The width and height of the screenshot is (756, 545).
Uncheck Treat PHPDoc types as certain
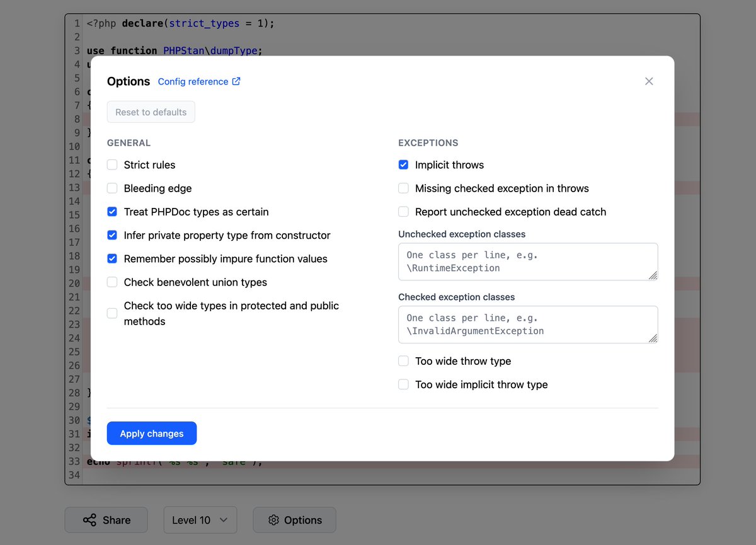[112, 212]
